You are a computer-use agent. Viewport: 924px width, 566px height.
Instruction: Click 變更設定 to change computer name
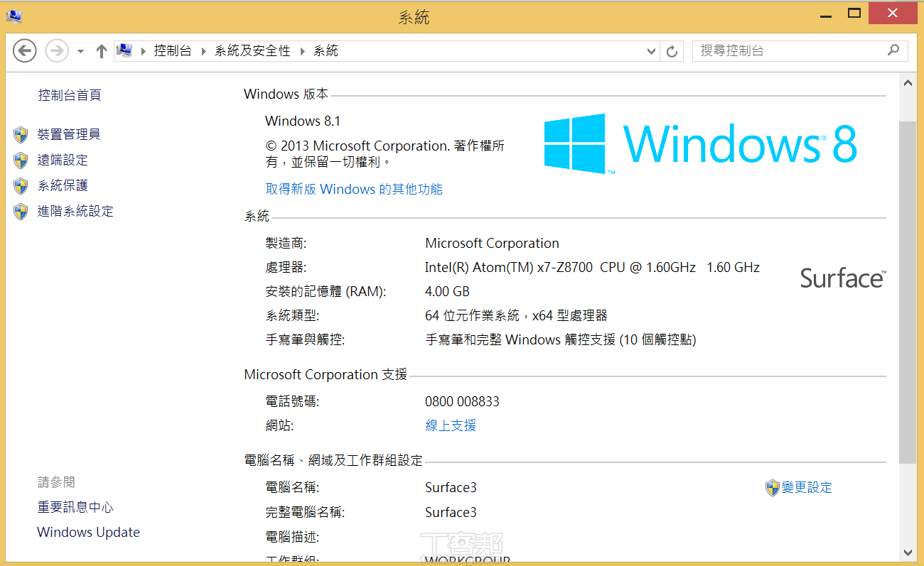[x=807, y=487]
